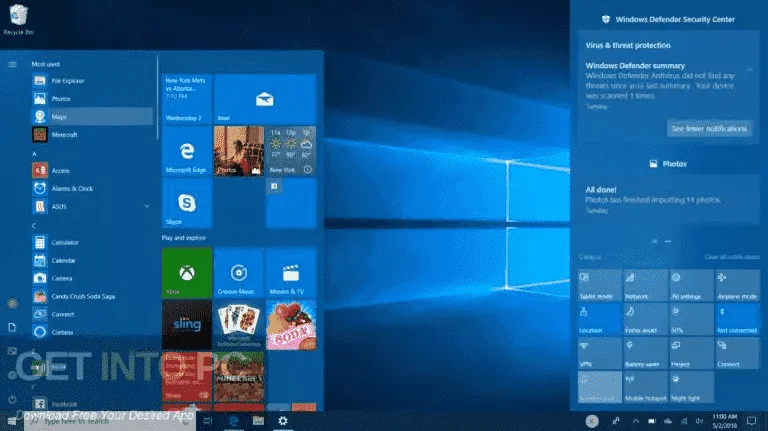Launch the Camera app
The width and height of the screenshot is (768, 431).
(92, 278)
